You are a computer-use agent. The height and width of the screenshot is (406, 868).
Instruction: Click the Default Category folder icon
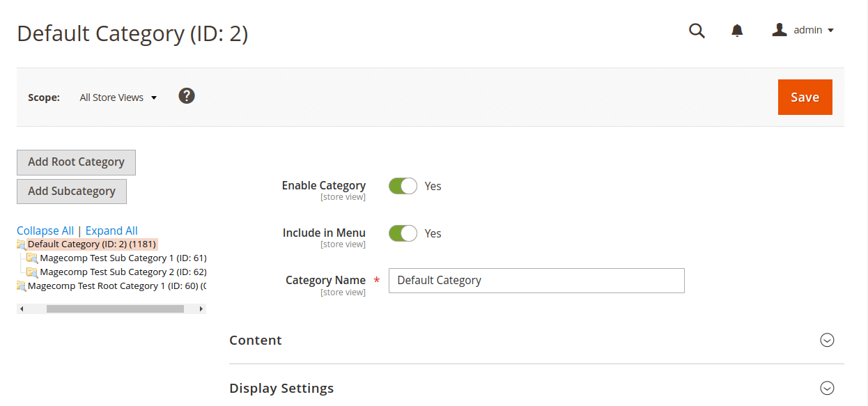21,244
